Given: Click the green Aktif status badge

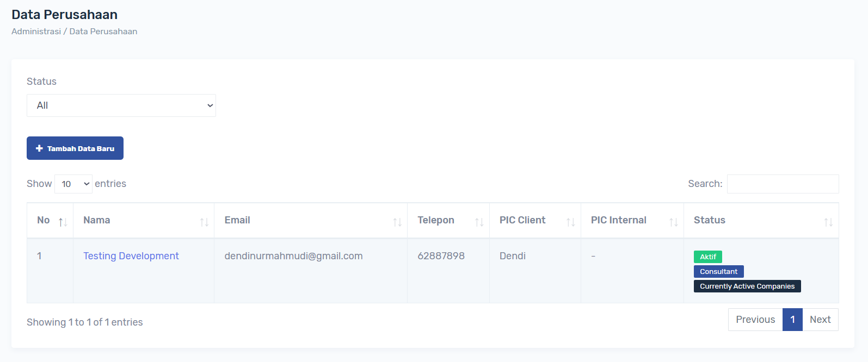Looking at the screenshot, I should click(x=707, y=257).
